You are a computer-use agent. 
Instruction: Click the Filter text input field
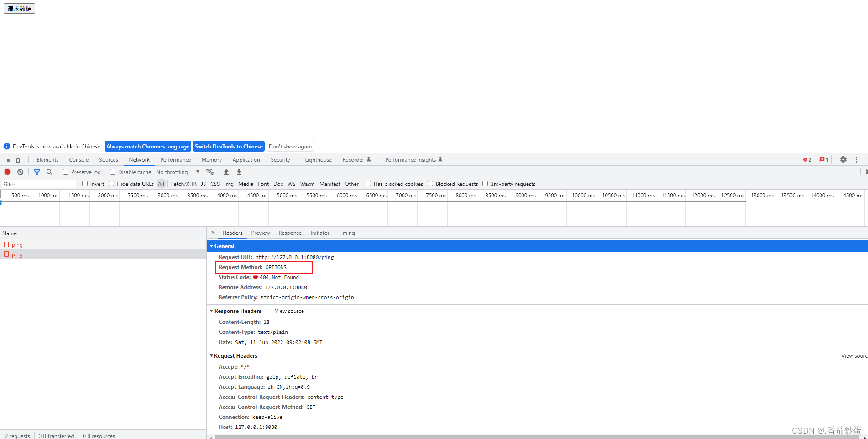coord(39,184)
